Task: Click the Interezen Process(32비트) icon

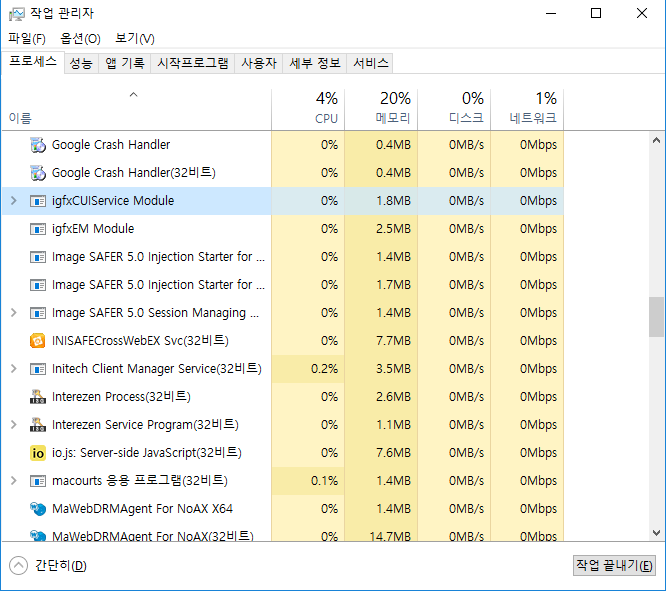Action: 38,397
